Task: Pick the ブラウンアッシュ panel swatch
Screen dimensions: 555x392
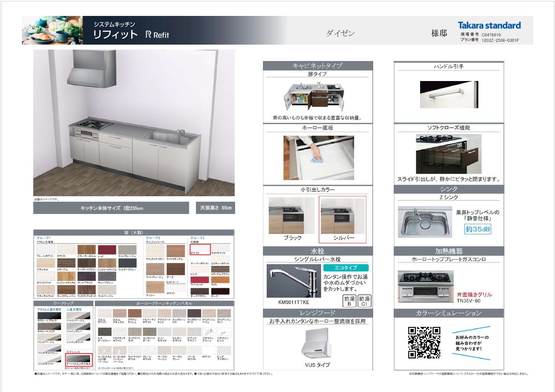Action: click(x=134, y=313)
